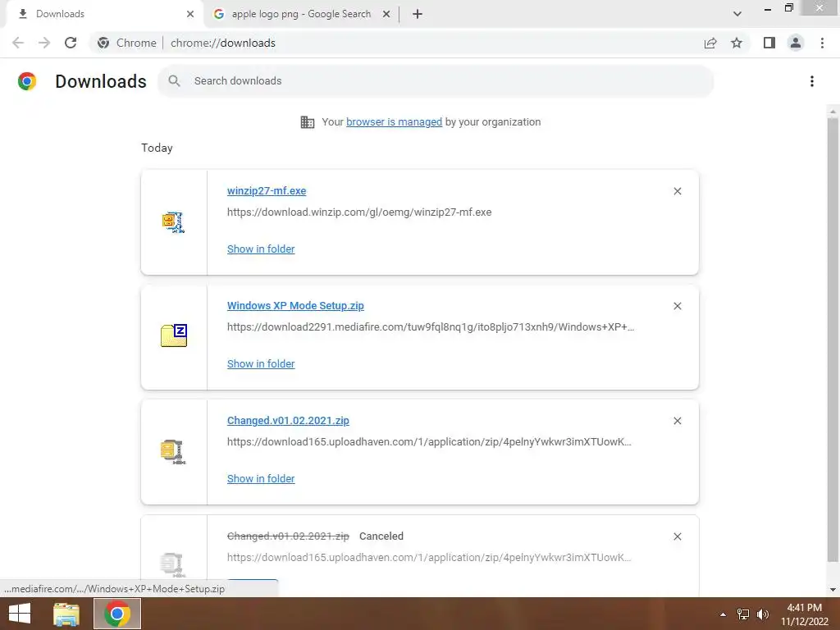
Task: Open File Explorer from the taskbar
Action: pyautogui.click(x=66, y=614)
